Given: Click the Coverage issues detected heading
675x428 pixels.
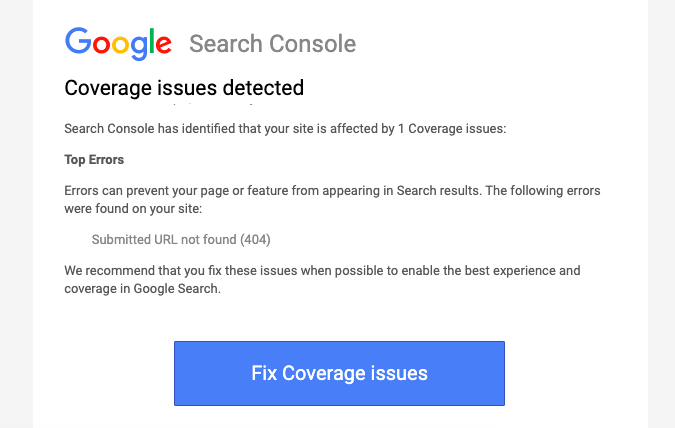Looking at the screenshot, I should [x=184, y=88].
